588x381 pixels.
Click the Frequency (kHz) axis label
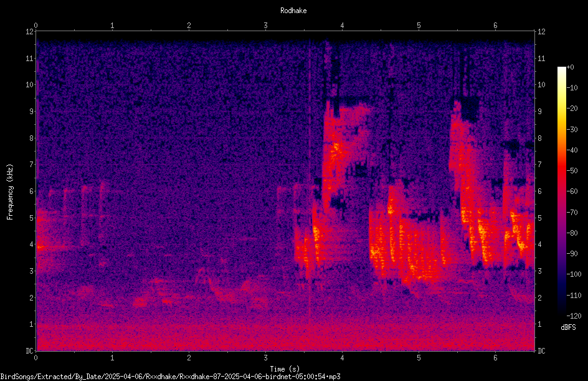[10, 192]
